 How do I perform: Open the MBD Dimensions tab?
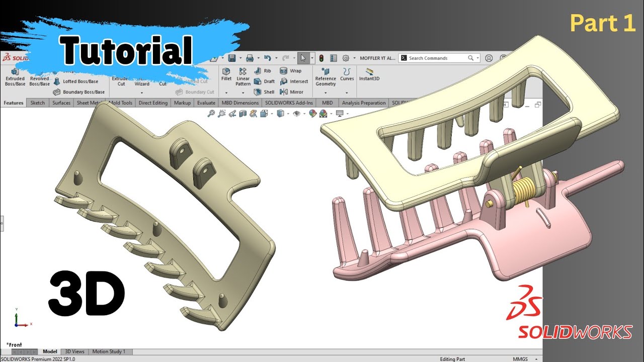point(240,103)
